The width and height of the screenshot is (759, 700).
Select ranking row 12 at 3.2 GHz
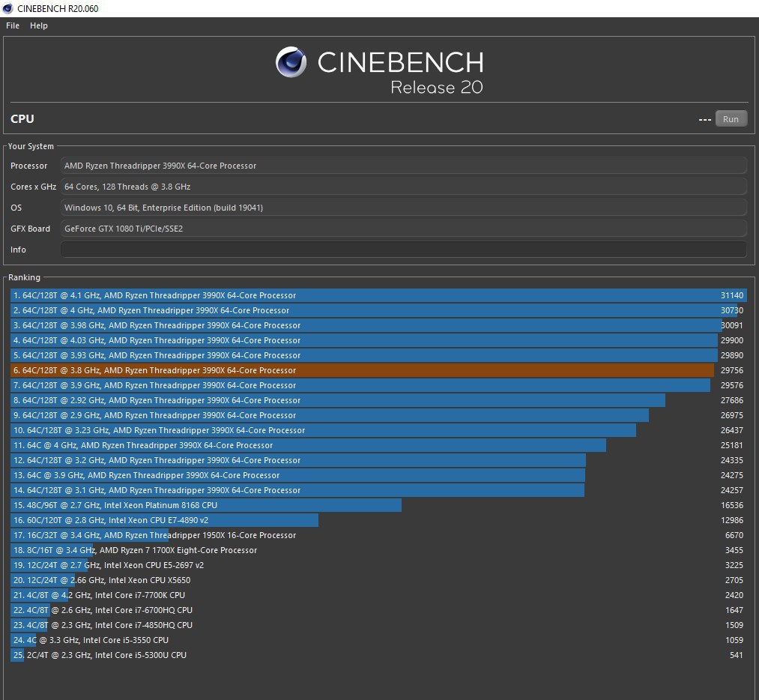click(x=378, y=460)
